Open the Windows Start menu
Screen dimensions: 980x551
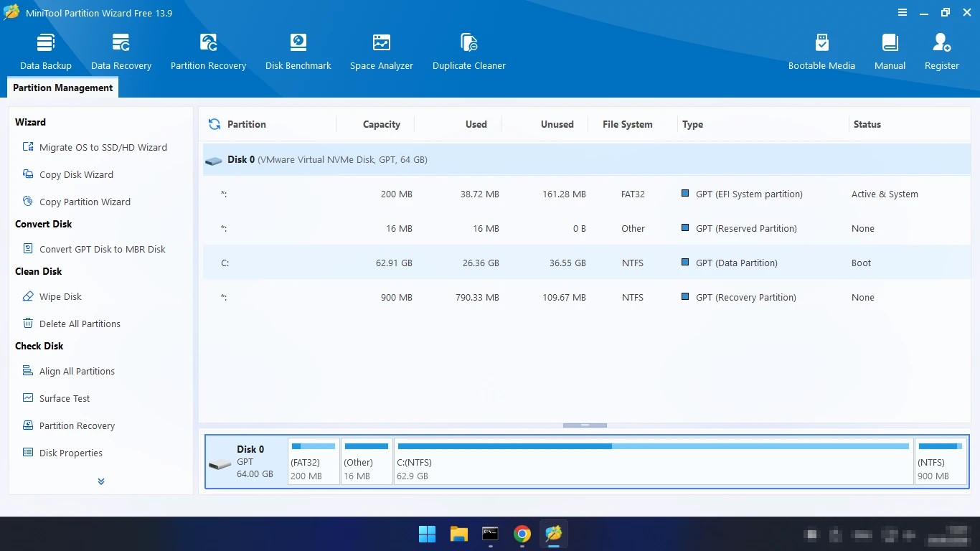click(x=427, y=534)
